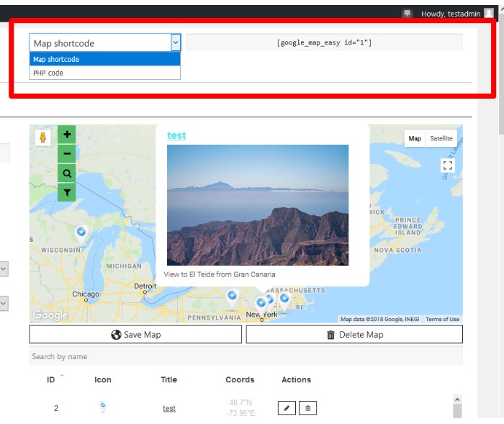
Task: Click the pencil edit icon for test marker
Action: coord(287,408)
